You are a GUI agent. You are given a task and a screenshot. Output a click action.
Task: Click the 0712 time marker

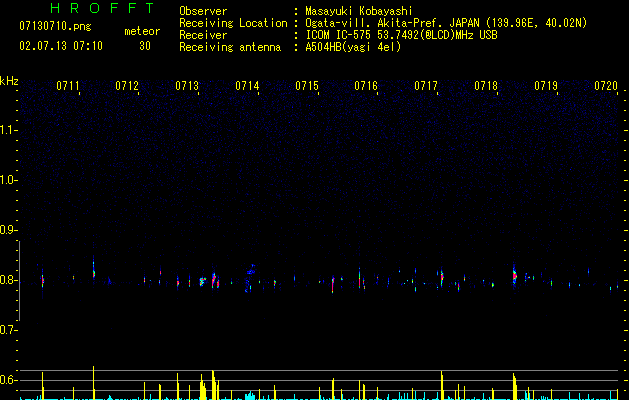[x=127, y=86]
